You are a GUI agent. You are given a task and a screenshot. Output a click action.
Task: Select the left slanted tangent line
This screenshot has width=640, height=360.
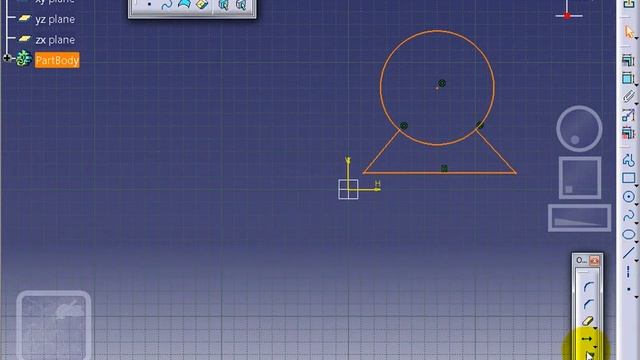(381, 151)
